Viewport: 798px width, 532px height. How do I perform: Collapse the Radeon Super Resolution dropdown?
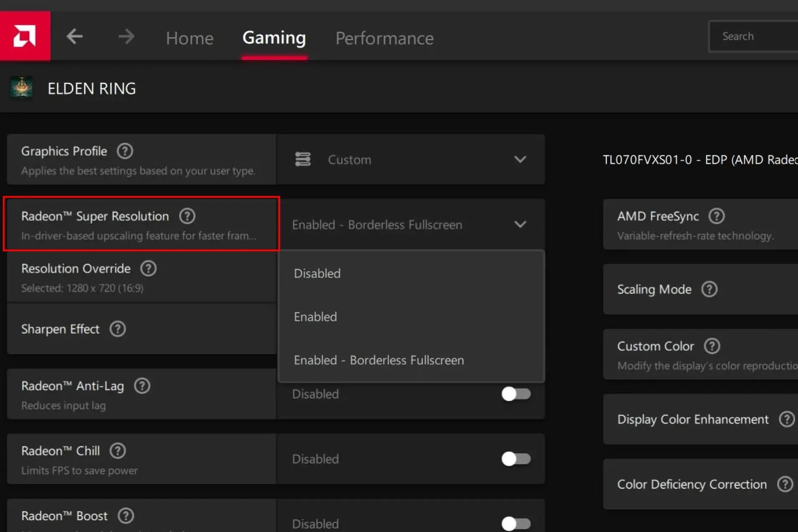520,225
